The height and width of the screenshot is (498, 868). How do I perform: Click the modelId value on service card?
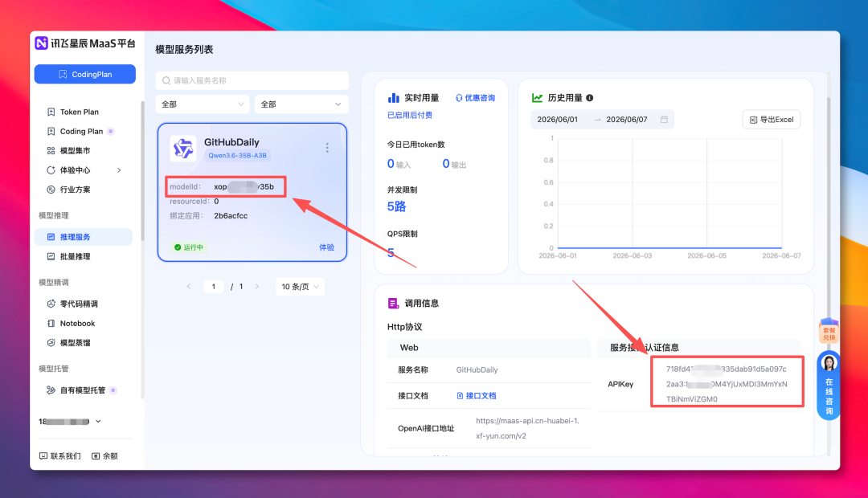[x=244, y=186]
